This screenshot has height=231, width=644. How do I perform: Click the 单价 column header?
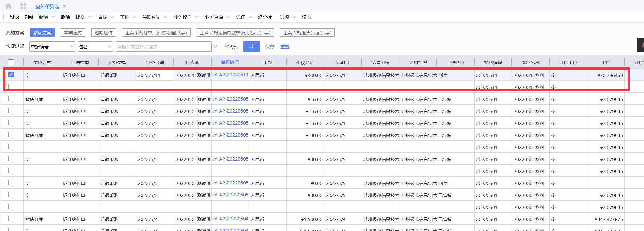tap(606, 62)
